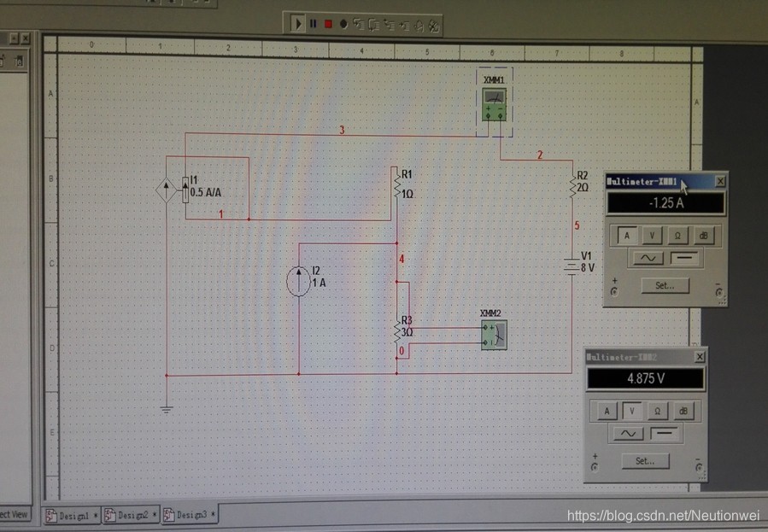Set Multimeter-XMM1 to decibel mode dB

tap(703, 236)
